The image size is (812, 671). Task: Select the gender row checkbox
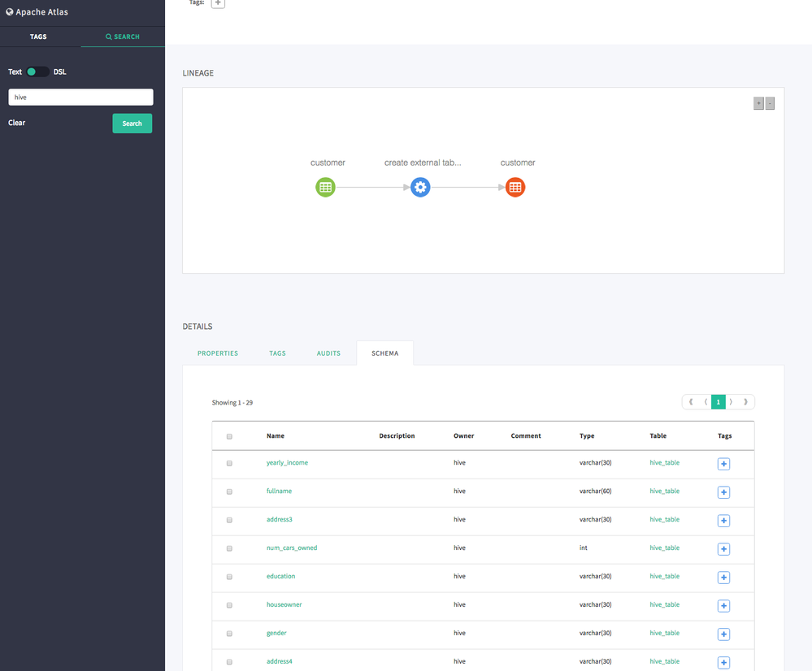point(229,634)
